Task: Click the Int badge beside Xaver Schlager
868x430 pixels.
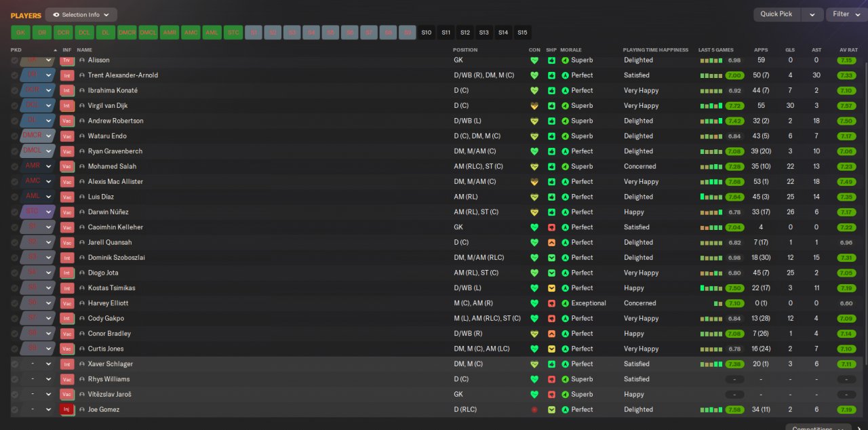Action: tap(66, 364)
